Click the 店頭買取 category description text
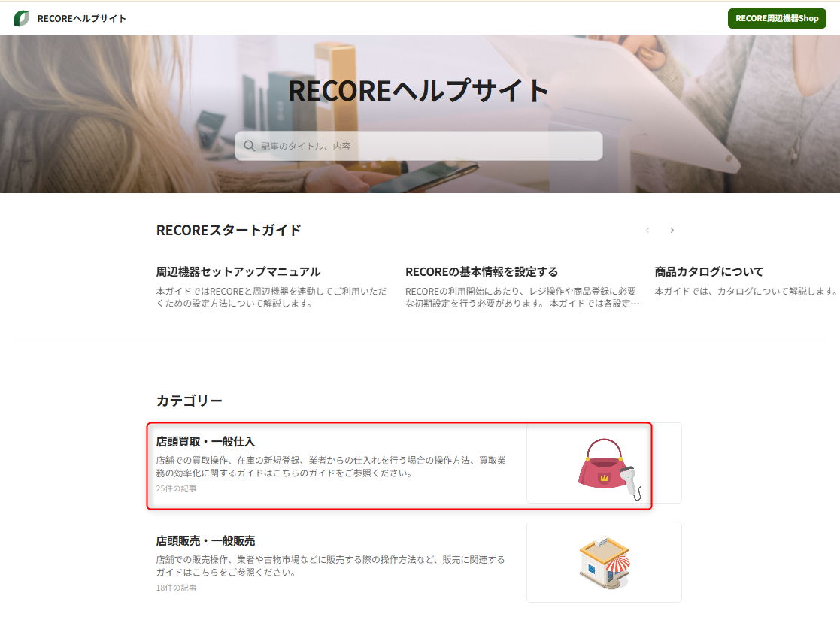Viewport: 840px width, 617px height. tap(331, 467)
